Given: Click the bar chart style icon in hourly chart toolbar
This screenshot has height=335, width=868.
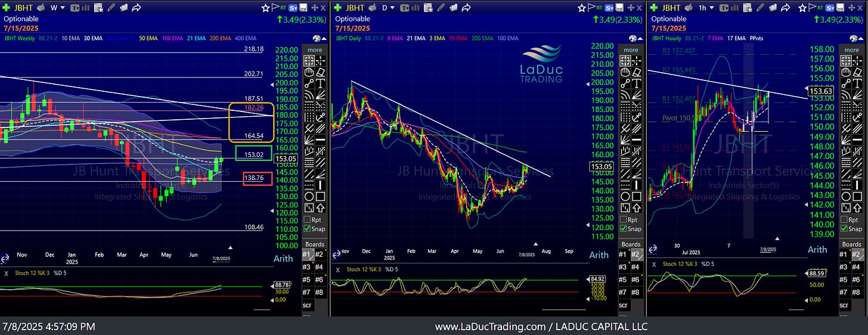Looking at the screenshot, I should pos(734,8).
